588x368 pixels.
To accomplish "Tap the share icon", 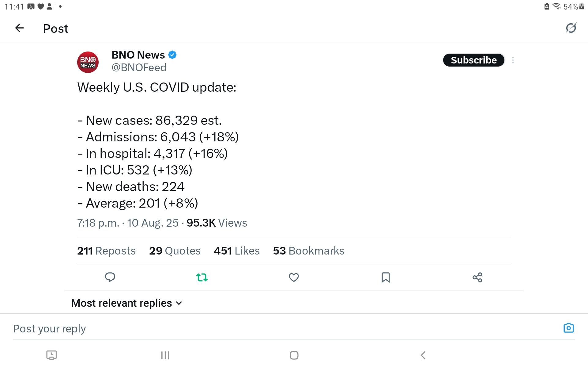I will 477,277.
